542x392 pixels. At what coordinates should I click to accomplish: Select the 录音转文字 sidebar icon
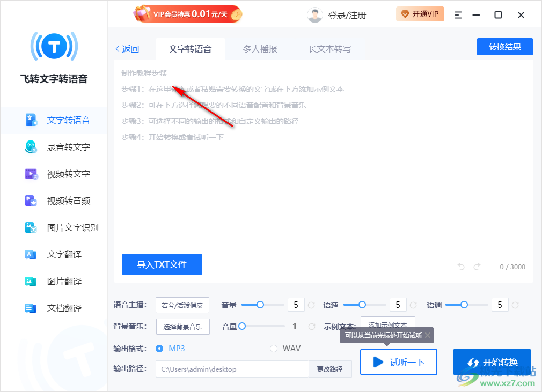(x=31, y=147)
